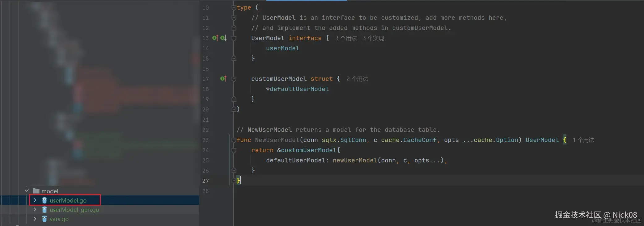Click the return keyword on line 24
644x226 pixels.
click(x=262, y=150)
